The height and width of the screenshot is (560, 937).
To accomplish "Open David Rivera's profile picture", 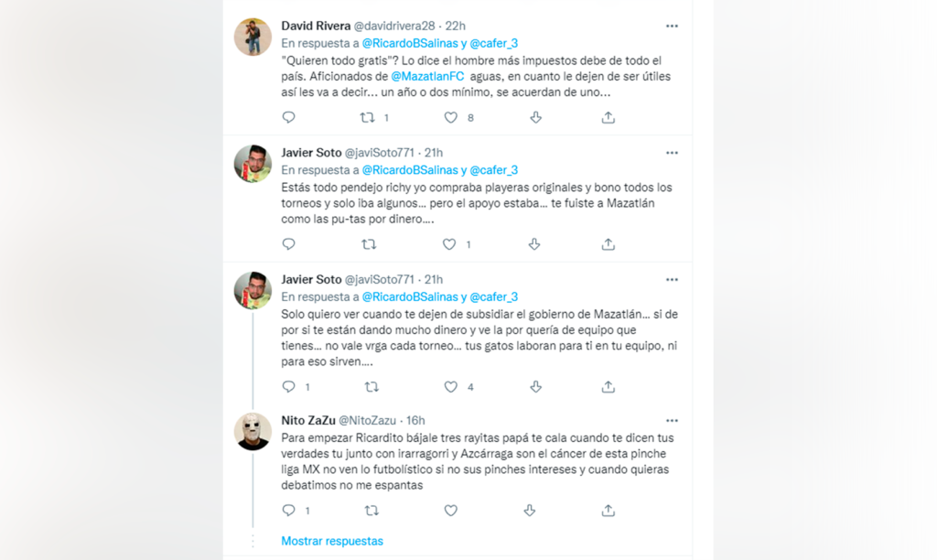I will pos(253,37).
